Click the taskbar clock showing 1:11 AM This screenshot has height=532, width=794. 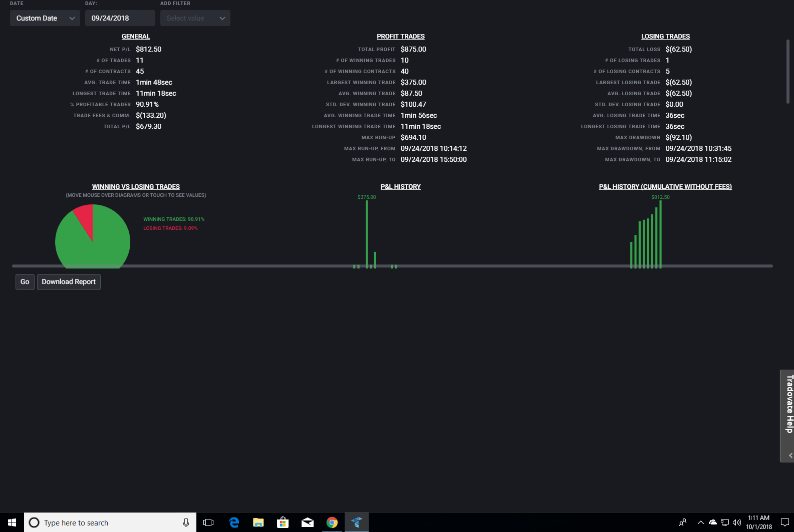(759, 522)
